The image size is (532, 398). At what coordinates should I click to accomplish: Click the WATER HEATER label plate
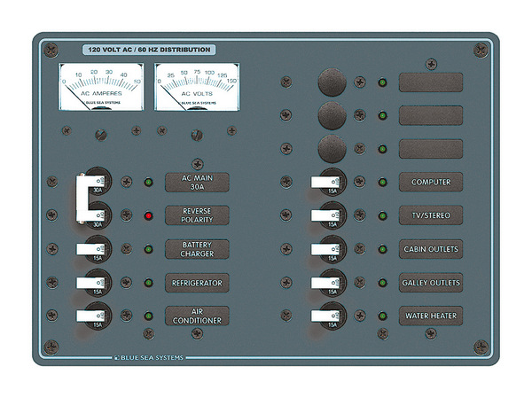(431, 316)
